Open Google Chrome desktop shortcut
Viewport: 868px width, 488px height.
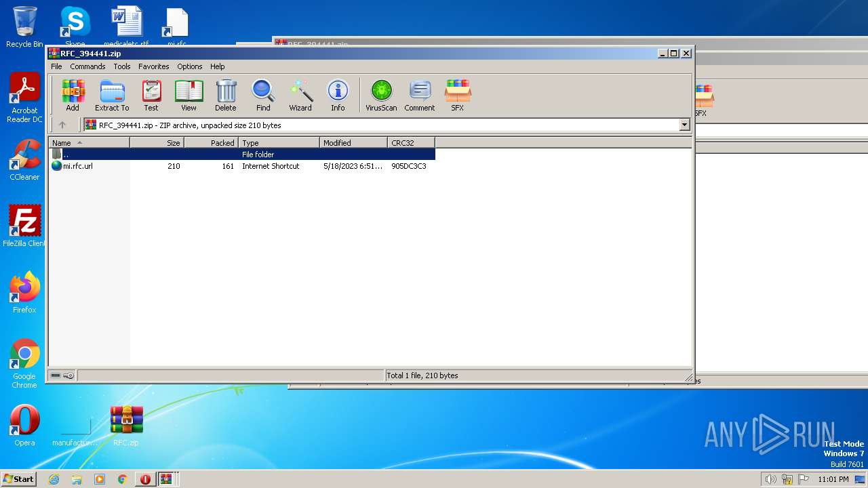(24, 364)
